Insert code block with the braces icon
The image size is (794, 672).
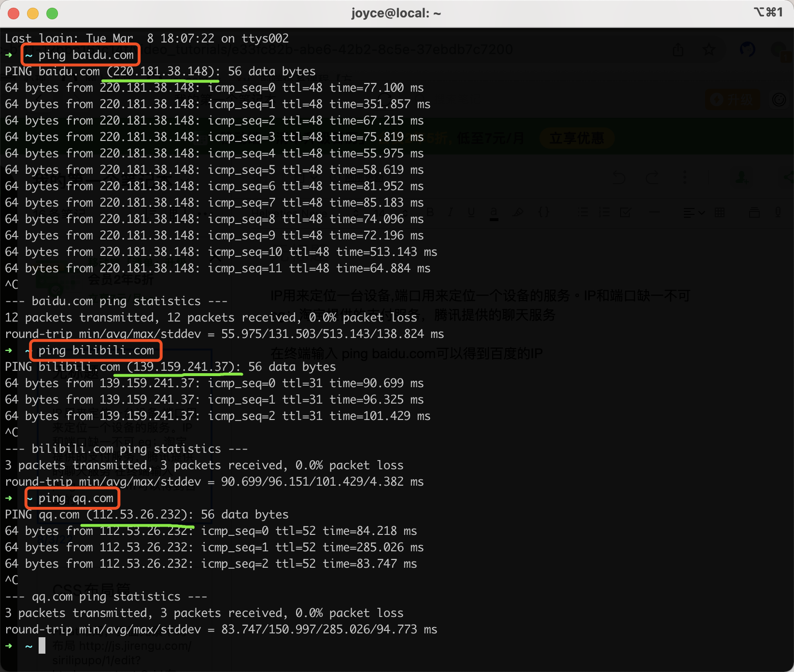pyautogui.click(x=544, y=212)
